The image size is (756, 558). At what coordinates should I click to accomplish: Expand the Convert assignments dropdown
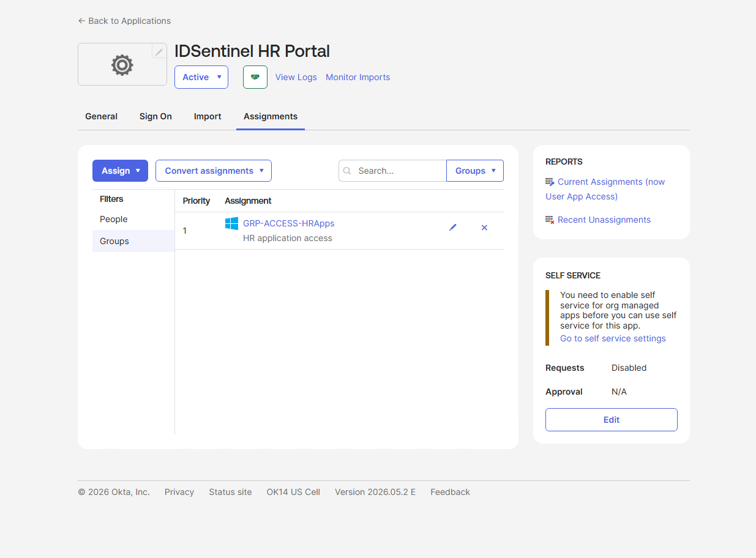(x=214, y=171)
